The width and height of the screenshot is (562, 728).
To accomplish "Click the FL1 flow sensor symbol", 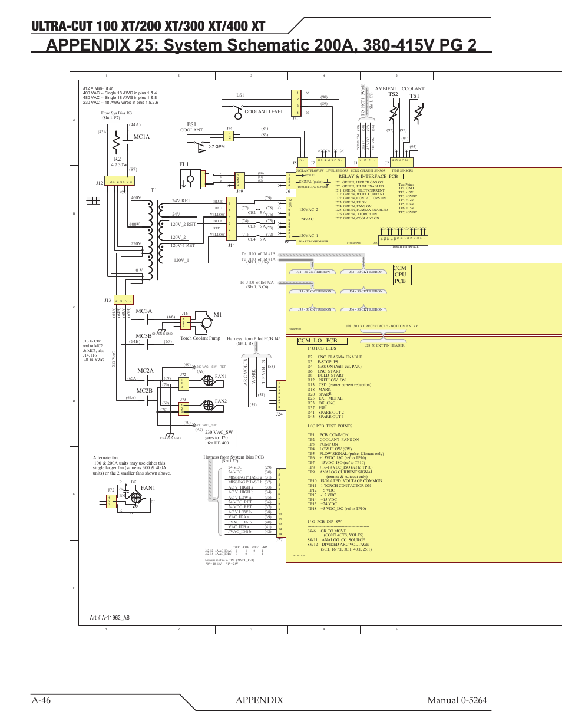I will 190,179.
